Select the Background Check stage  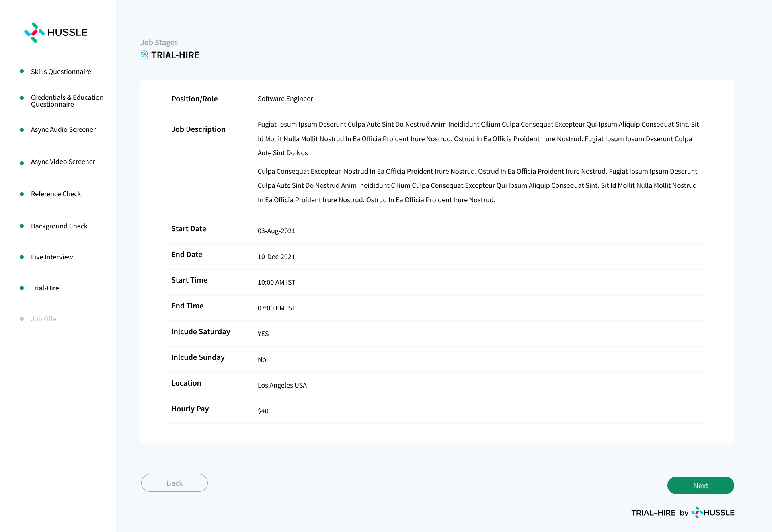pyautogui.click(x=59, y=226)
